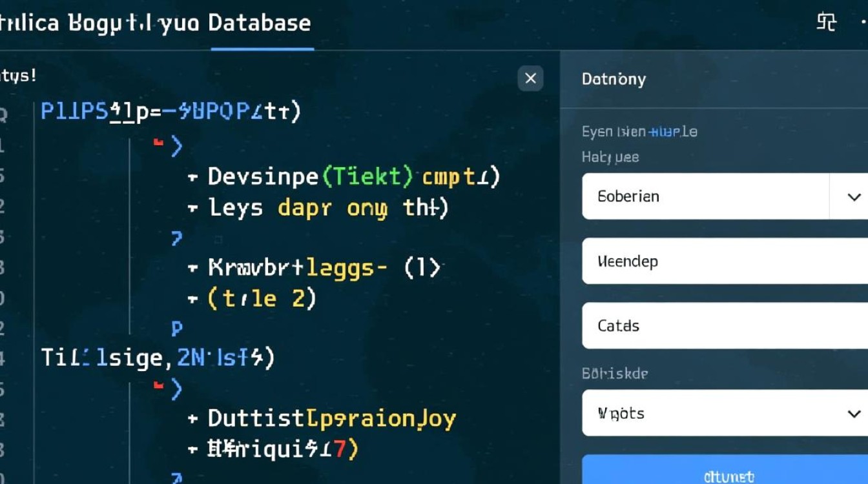868x484 pixels.
Task: Open the Wpots dropdown chevron
Action: 854,413
